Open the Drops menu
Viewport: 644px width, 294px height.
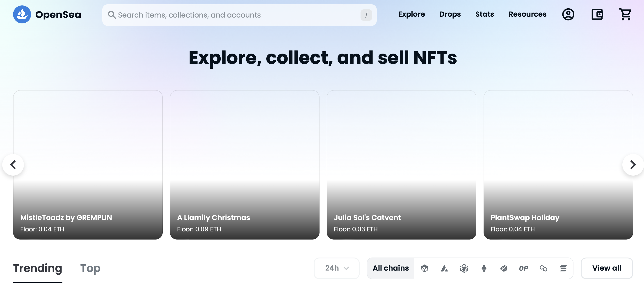[x=450, y=14]
